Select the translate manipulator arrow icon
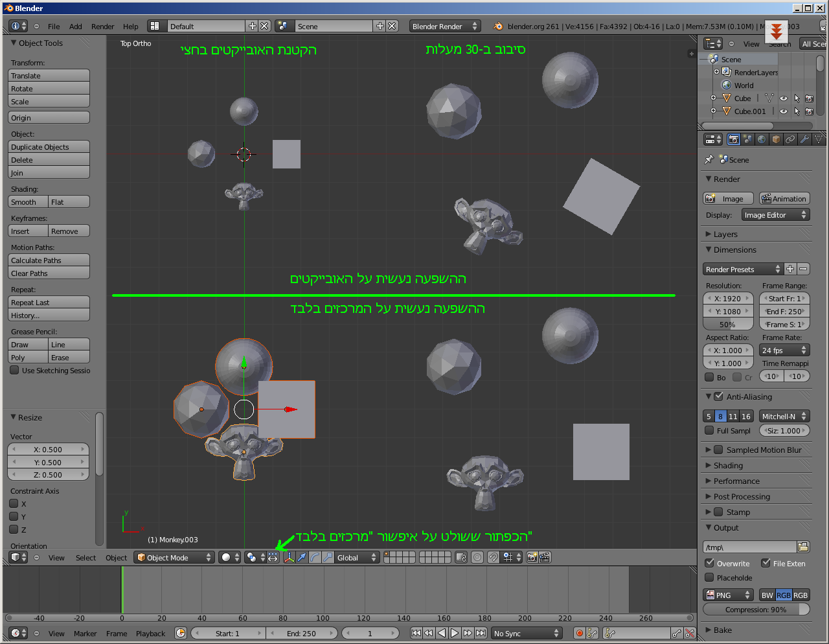The height and width of the screenshot is (644, 829). tap(302, 557)
